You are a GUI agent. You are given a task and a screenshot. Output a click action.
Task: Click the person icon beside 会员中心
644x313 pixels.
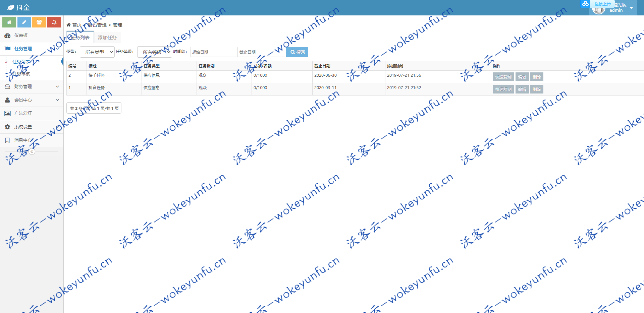coord(7,100)
